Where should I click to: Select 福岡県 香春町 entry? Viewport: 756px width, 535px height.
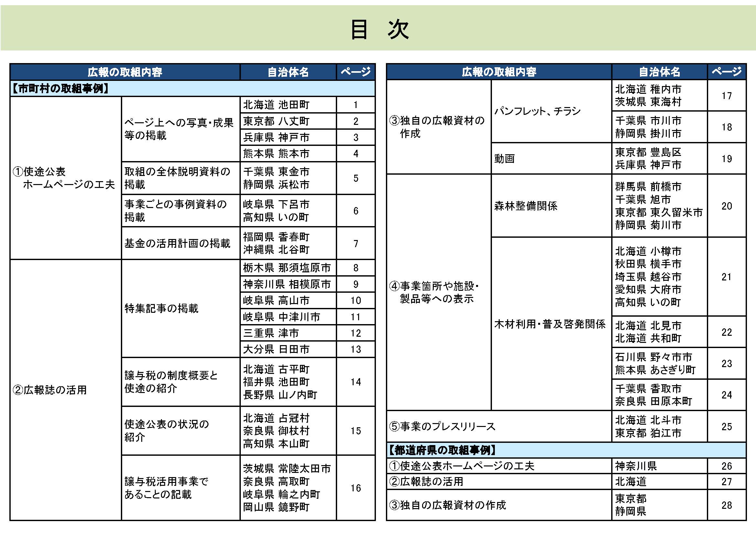pos(276,237)
